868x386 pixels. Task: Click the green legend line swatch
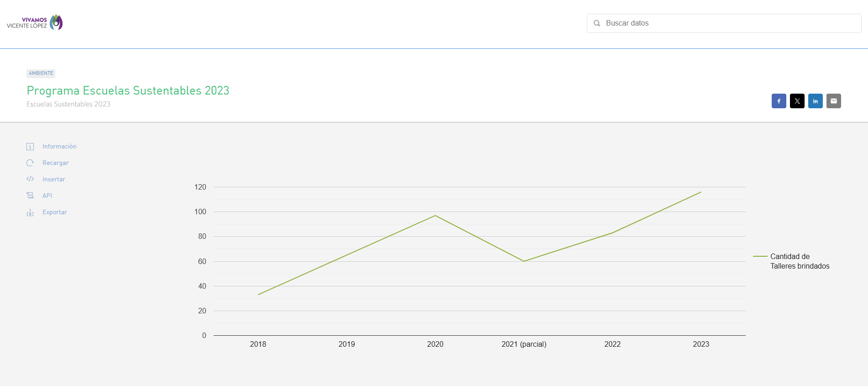point(760,257)
